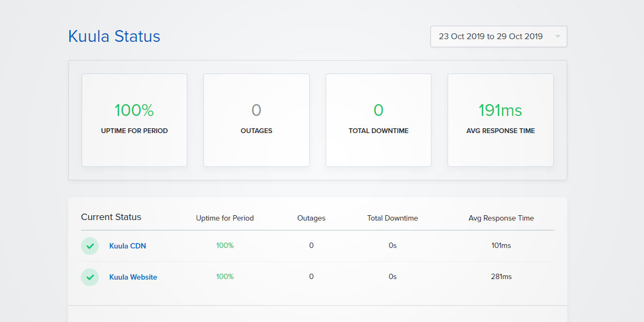Click the 281ms response time value
This screenshot has height=322, width=644.
[x=501, y=276]
